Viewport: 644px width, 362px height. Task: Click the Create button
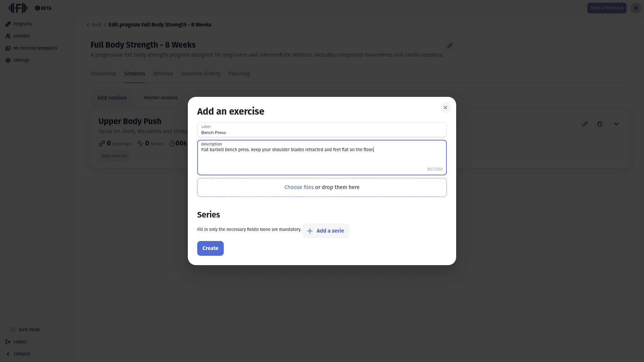pos(210,248)
